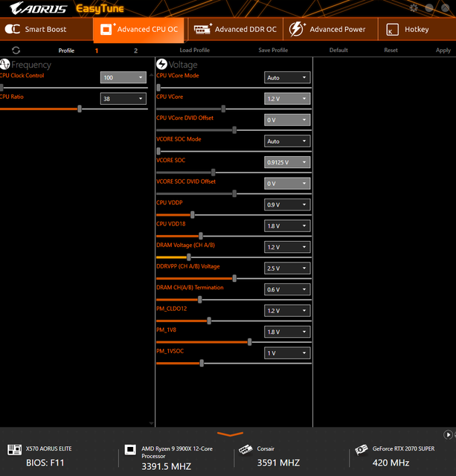This screenshot has height=476, width=456.
Task: Open settings with the gear icon
Action: coord(413,8)
